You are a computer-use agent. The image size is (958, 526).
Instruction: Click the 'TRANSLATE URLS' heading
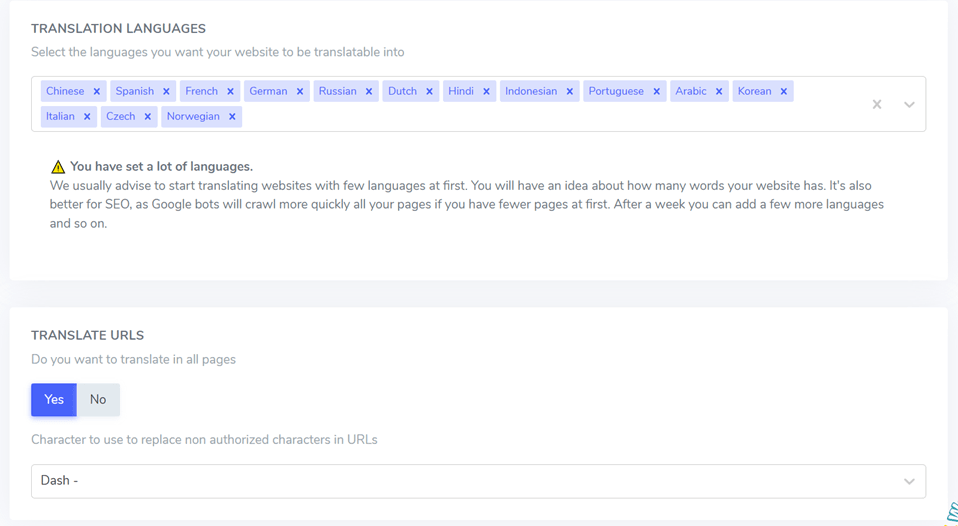(87, 335)
